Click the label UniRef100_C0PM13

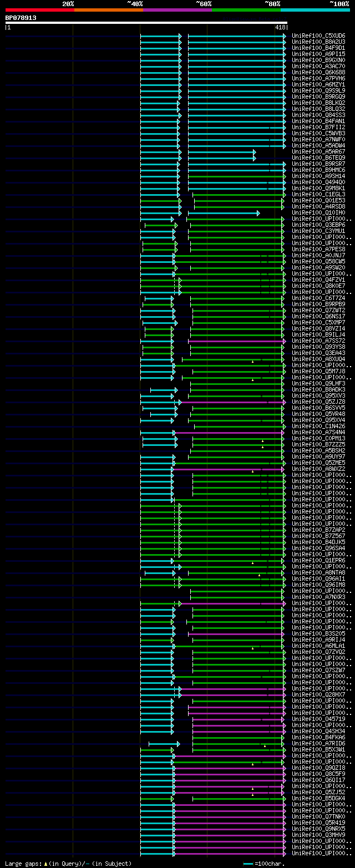tap(318, 438)
